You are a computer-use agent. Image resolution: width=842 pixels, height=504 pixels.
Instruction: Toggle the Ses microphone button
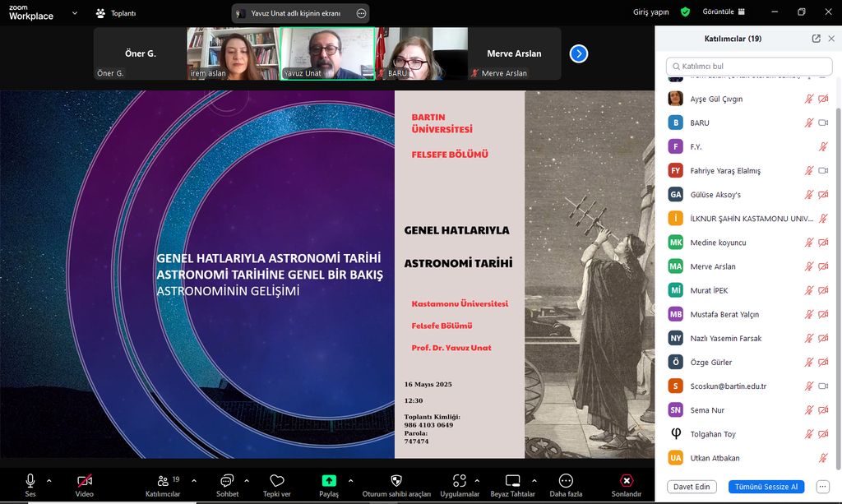30,484
